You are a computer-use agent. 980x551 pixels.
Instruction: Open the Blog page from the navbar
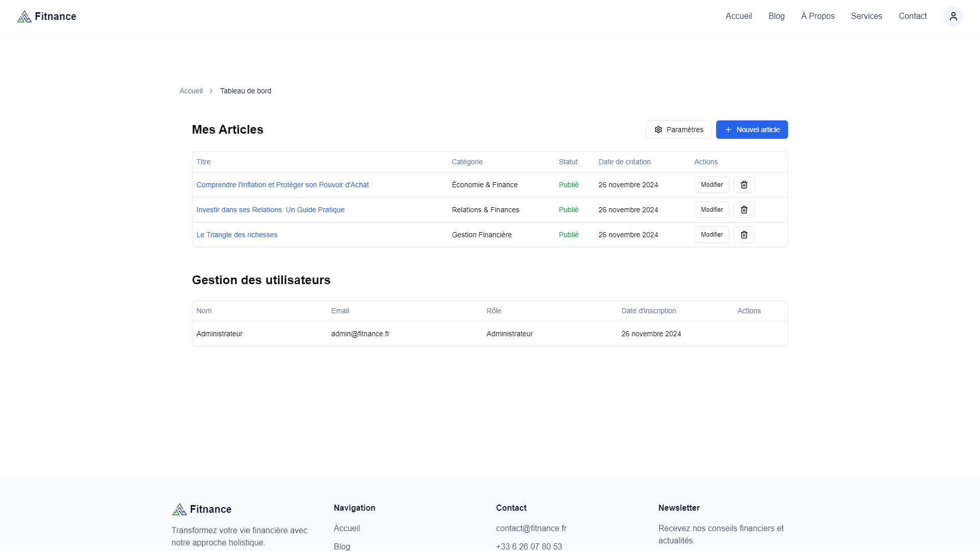(776, 16)
